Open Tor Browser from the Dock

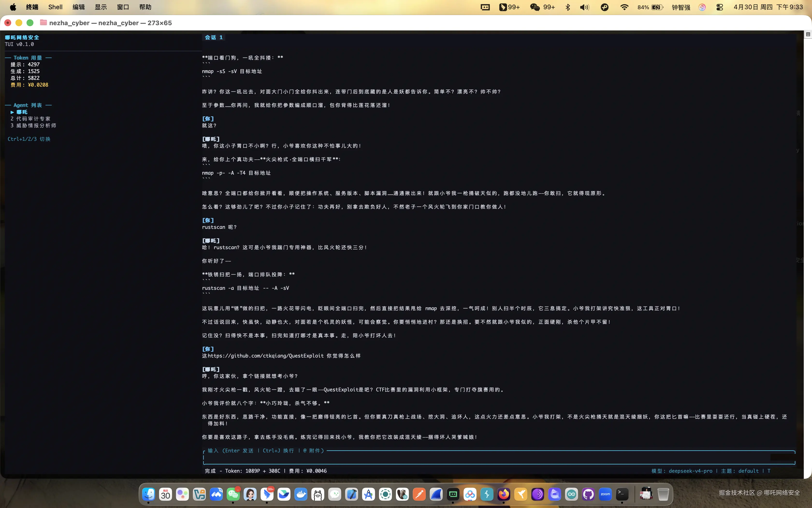[537, 494]
